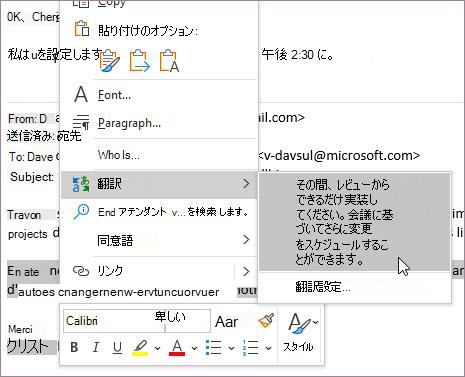Apply numbered list formatting
This screenshot has width=465, height=377.
[250, 348]
